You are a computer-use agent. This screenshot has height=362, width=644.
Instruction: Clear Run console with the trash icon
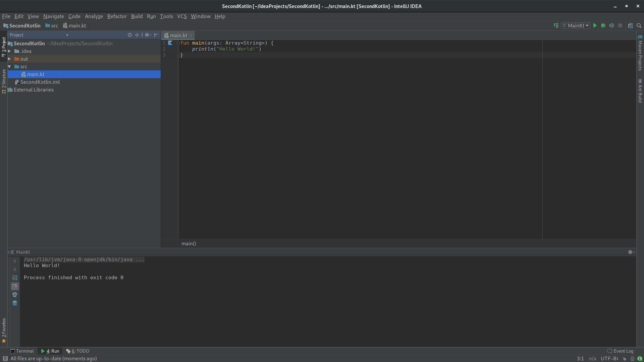click(x=15, y=303)
